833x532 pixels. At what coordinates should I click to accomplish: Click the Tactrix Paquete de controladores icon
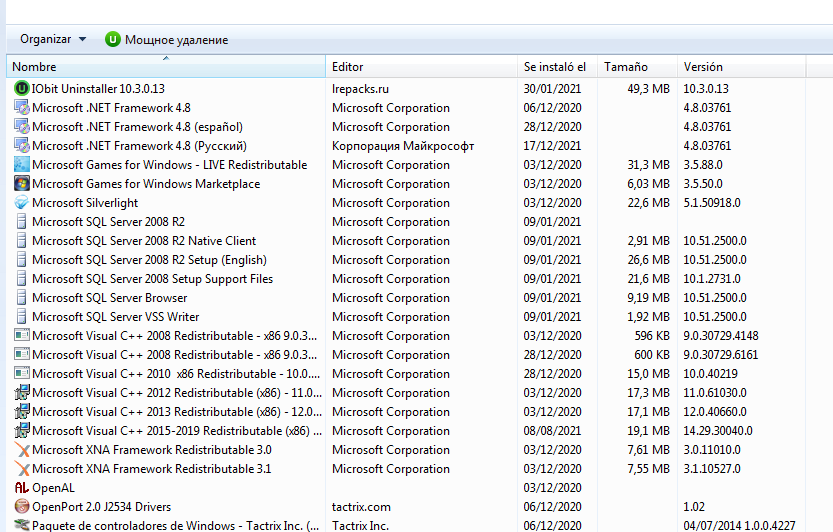(x=22, y=526)
